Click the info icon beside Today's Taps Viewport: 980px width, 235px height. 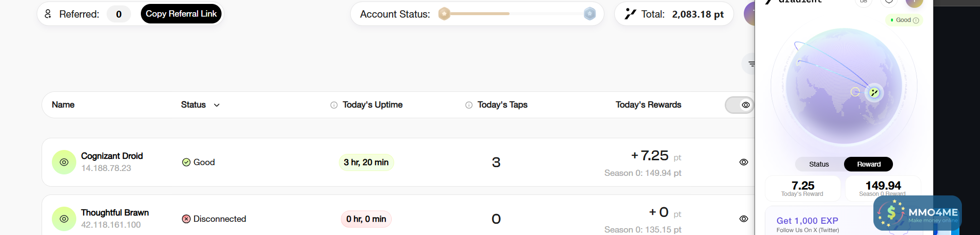[469, 105]
